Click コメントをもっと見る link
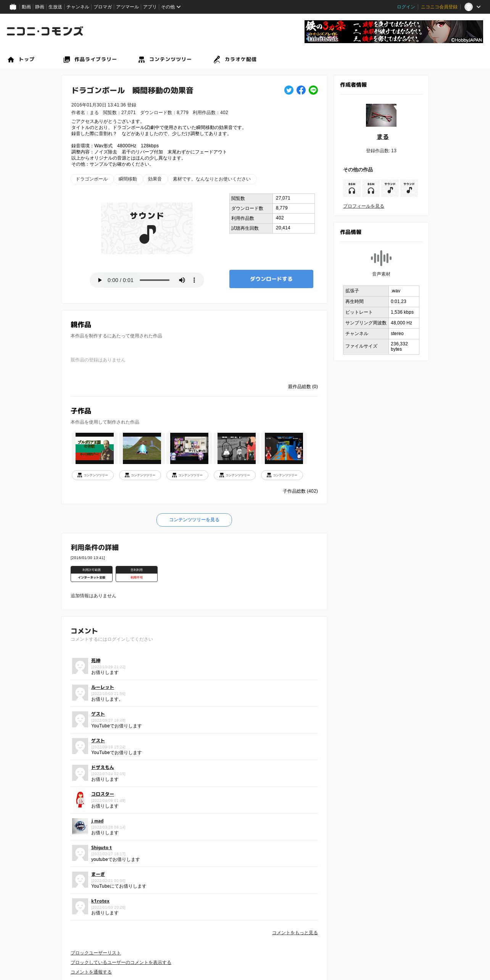 pos(295,933)
